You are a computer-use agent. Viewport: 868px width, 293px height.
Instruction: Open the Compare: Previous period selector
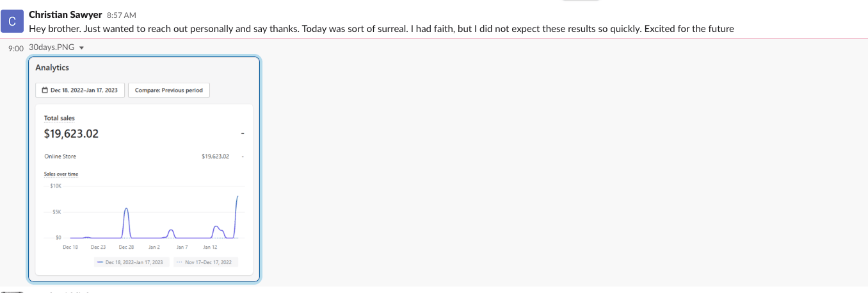[169, 90]
